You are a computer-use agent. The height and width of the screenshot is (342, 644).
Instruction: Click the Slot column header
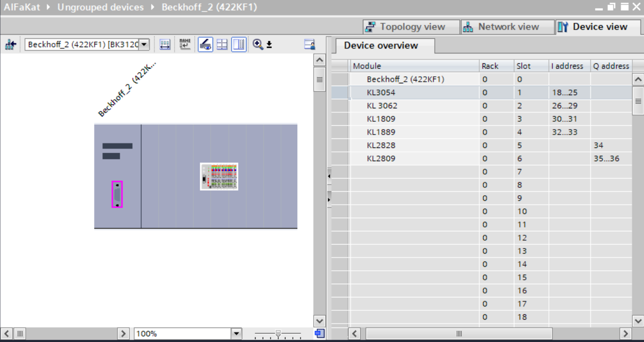(x=532, y=66)
